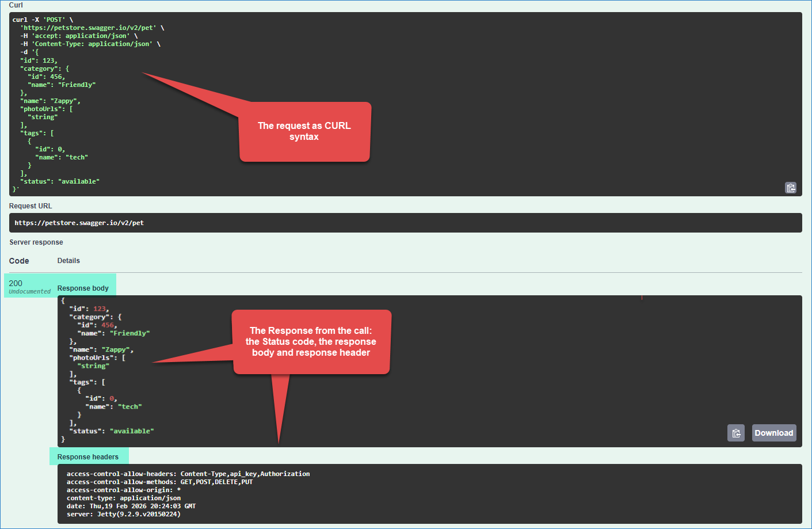Click the Details column header
Image resolution: width=812 pixels, height=529 pixels.
coord(68,261)
